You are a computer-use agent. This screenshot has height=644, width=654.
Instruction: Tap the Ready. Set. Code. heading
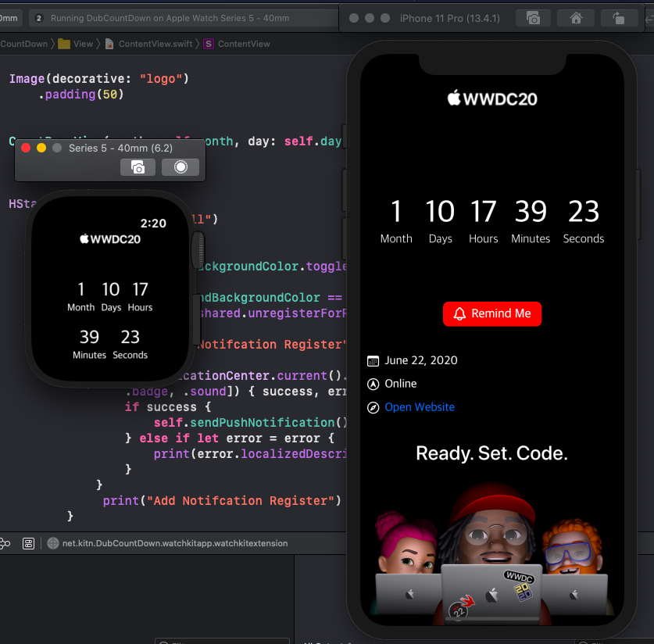(x=491, y=453)
